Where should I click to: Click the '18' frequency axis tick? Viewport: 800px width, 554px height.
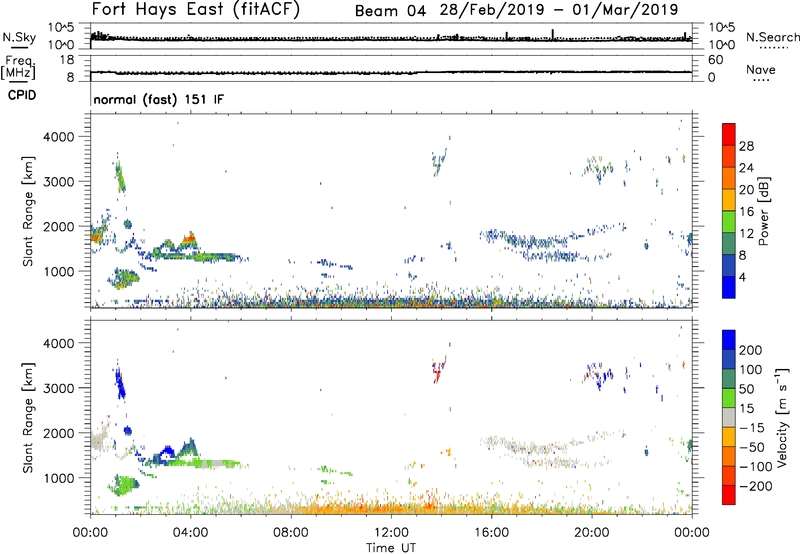point(67,60)
